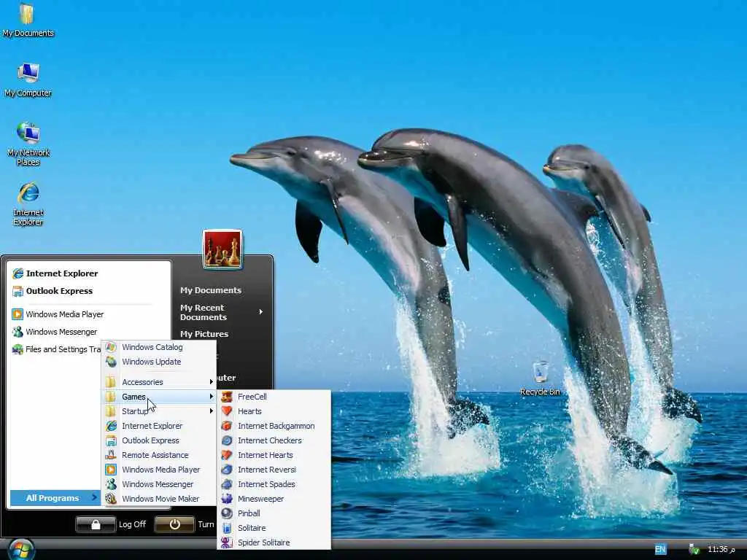Click the Remote Assistance icon
The width and height of the screenshot is (747, 560).
coord(111,455)
